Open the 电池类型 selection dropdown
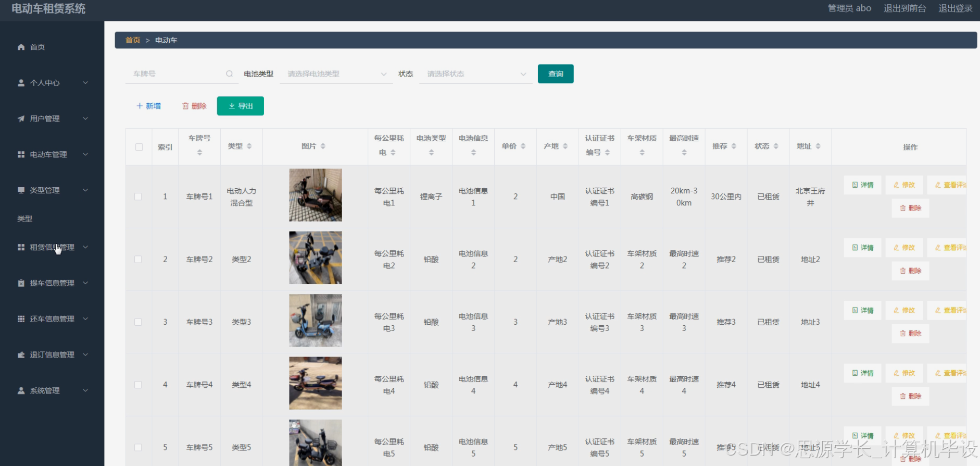The height and width of the screenshot is (466, 980). pyautogui.click(x=336, y=74)
